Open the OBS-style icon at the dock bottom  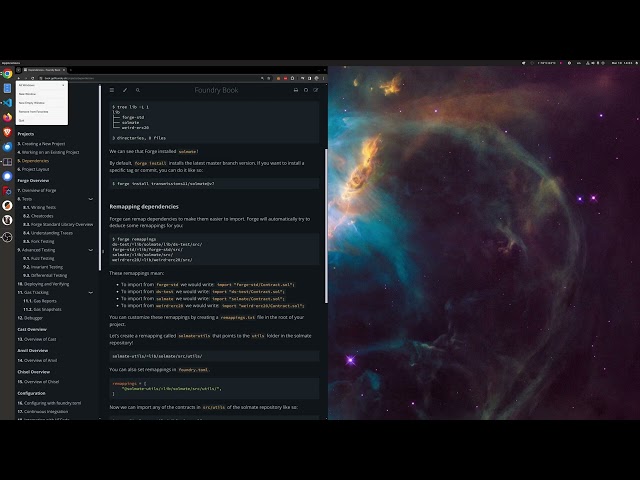7,237
